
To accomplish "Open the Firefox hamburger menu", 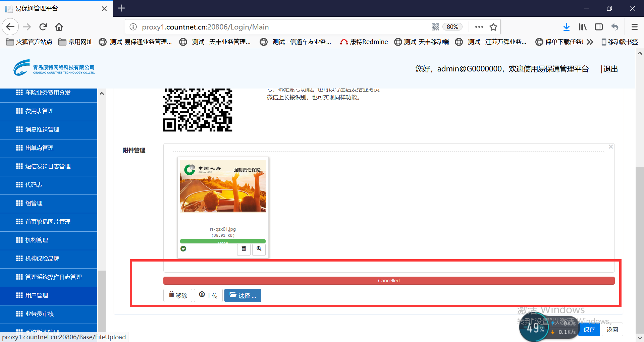I will [635, 27].
